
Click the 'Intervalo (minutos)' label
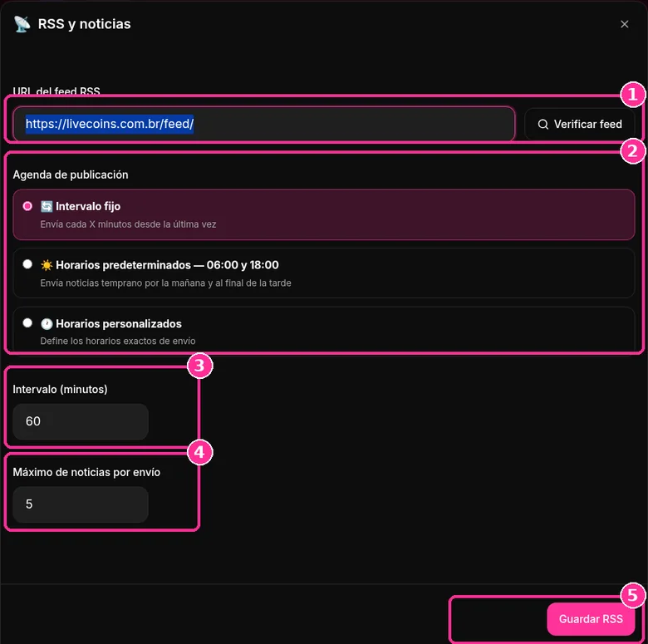click(60, 390)
